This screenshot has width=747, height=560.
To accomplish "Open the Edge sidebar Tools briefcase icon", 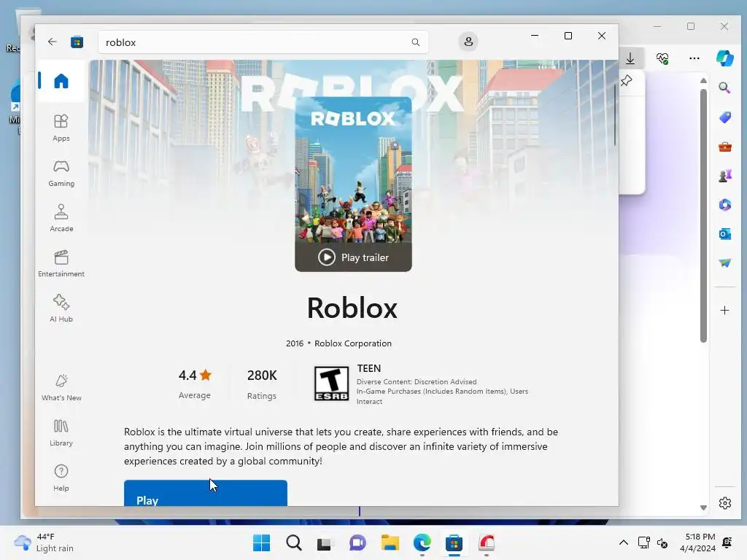I will click(724, 147).
